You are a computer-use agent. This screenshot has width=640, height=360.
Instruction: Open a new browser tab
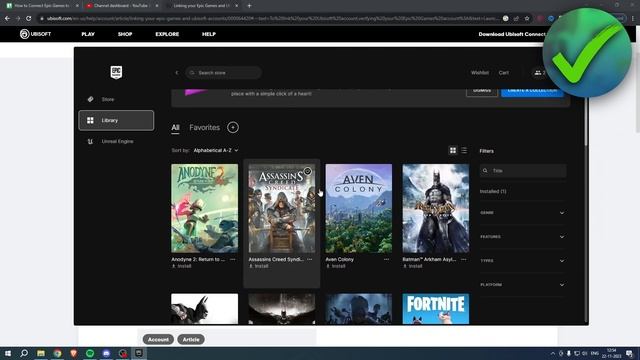point(249,6)
